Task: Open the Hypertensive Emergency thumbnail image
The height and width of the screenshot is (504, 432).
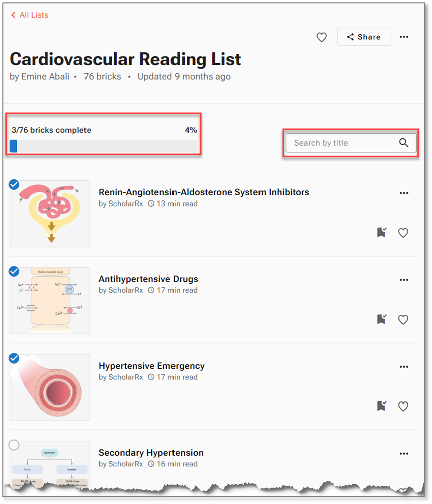Action: click(50, 387)
